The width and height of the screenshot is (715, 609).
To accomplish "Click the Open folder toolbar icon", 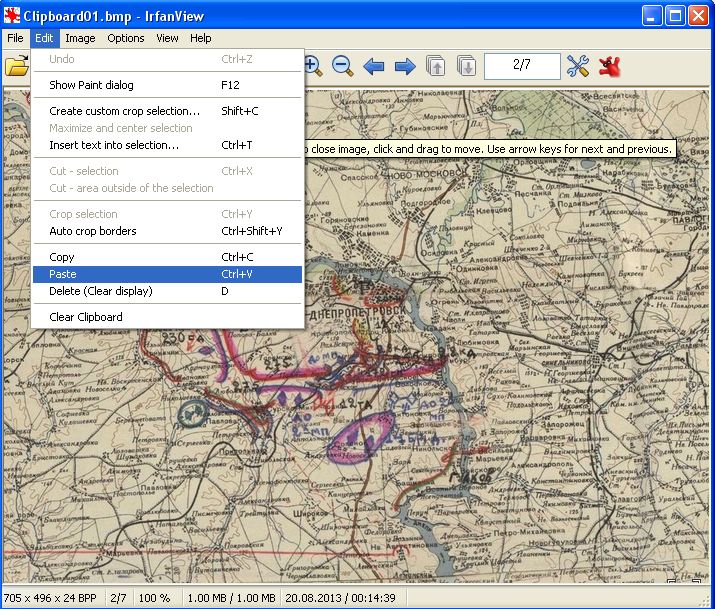I will tap(15, 67).
